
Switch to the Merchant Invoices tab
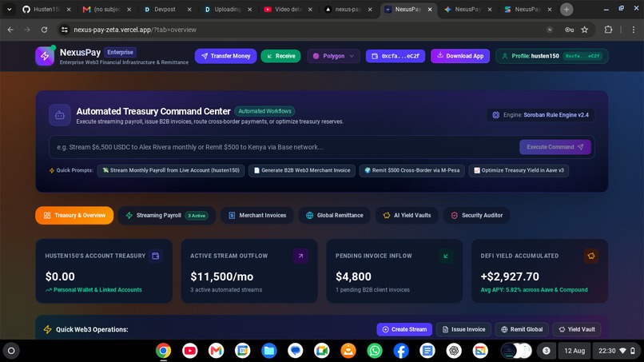click(257, 215)
